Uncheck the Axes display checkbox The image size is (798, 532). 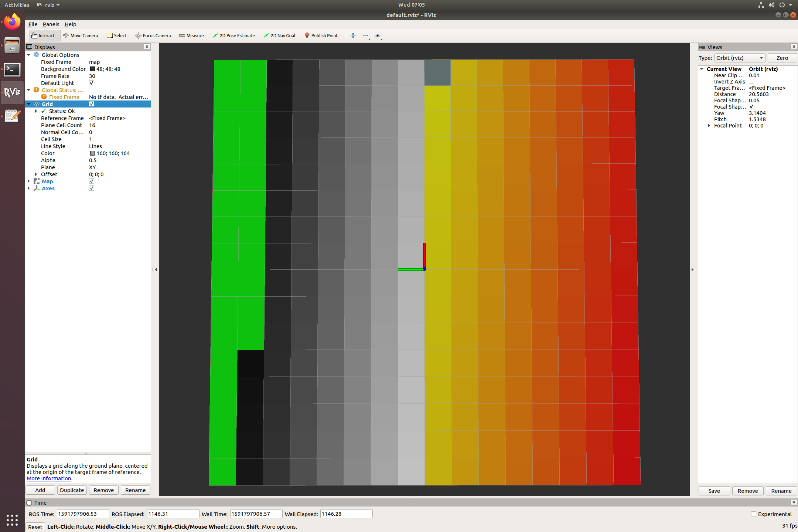click(x=92, y=188)
